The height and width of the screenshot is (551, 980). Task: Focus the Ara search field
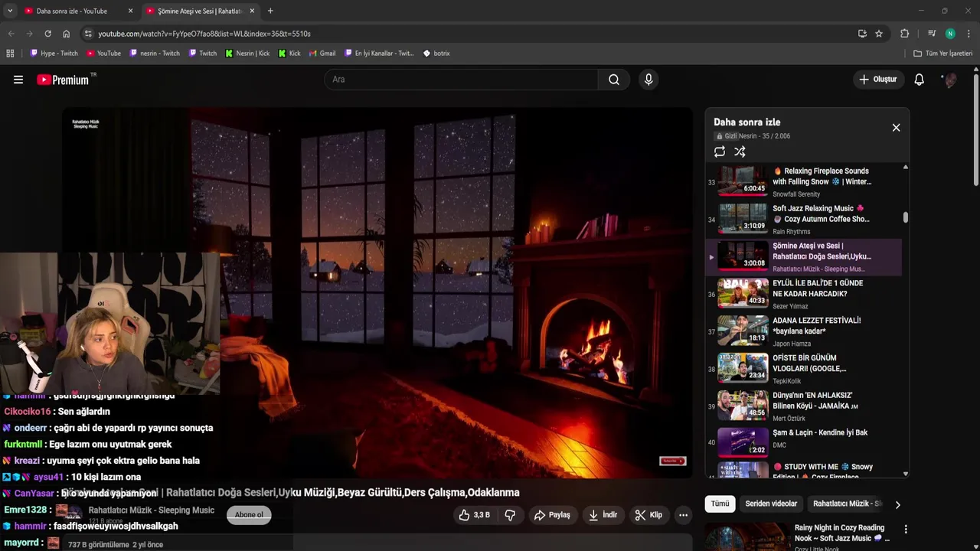461,80
